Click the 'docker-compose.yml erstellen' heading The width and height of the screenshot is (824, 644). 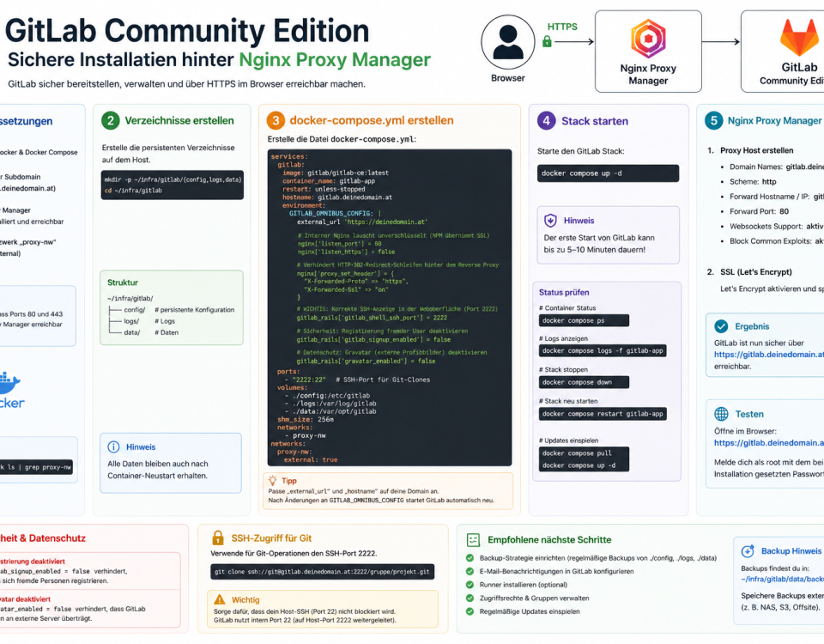tap(372, 120)
